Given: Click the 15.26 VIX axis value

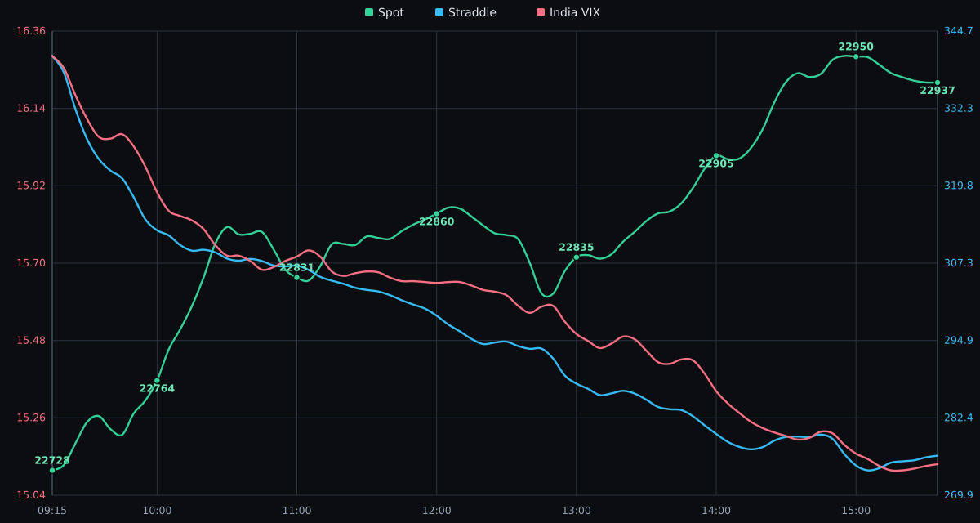Looking at the screenshot, I should pos(31,418).
